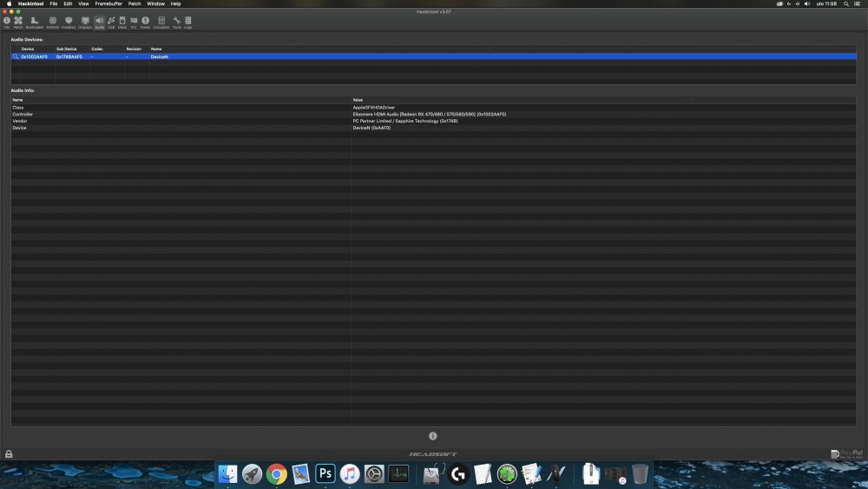
Task: Open the Logs toolbar tab
Action: pyautogui.click(x=188, y=23)
